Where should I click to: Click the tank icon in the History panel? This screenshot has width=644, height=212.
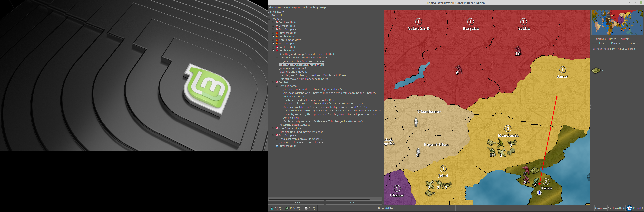tap(596, 71)
